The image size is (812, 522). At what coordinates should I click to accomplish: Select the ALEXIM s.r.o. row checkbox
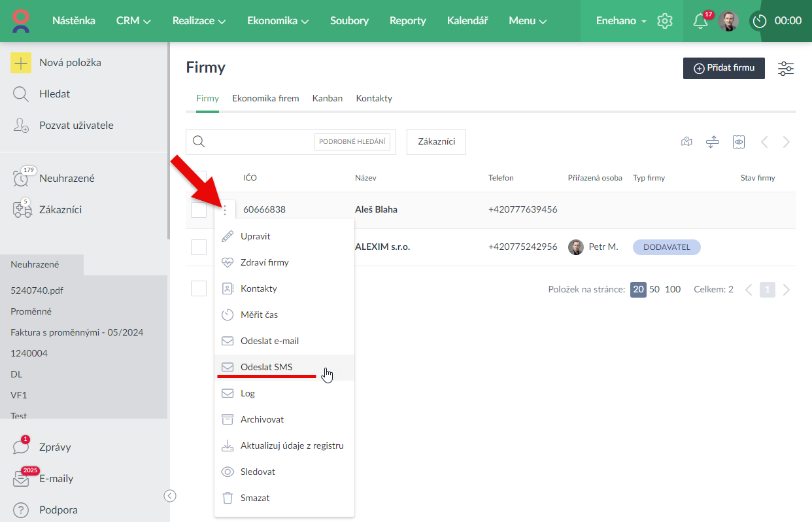[x=199, y=247]
